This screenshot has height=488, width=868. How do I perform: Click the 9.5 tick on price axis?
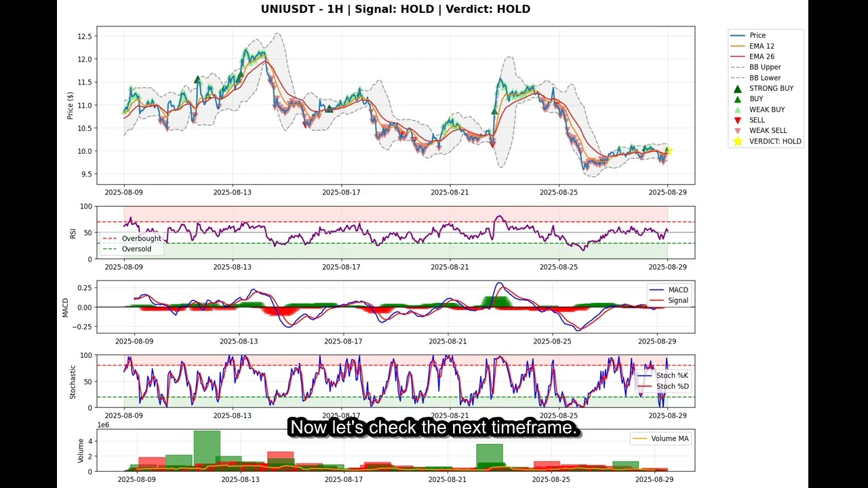click(87, 174)
